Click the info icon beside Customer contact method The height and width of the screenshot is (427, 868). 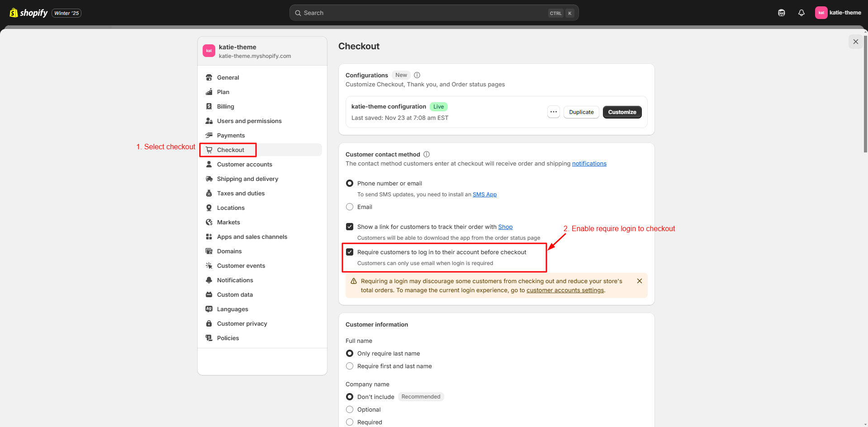pyautogui.click(x=427, y=154)
